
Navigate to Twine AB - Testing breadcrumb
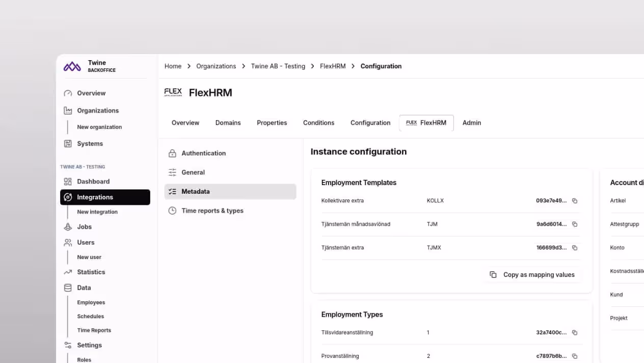pyautogui.click(x=278, y=66)
